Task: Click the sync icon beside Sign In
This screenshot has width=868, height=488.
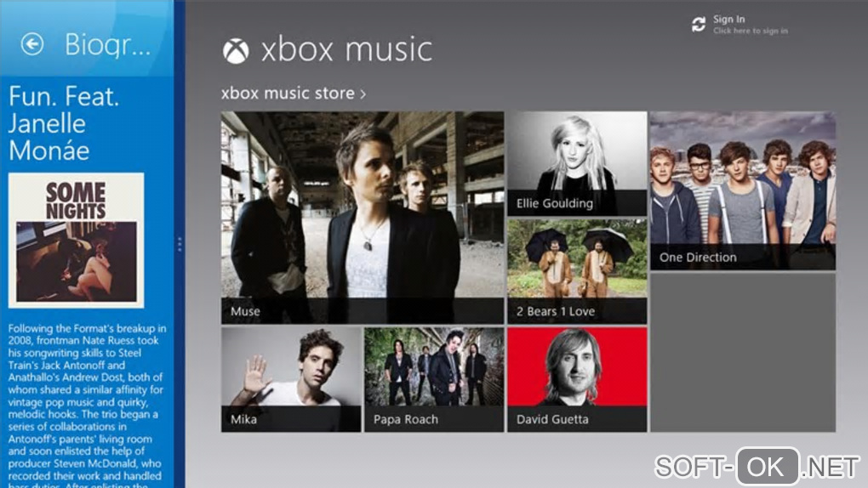Action: [699, 24]
